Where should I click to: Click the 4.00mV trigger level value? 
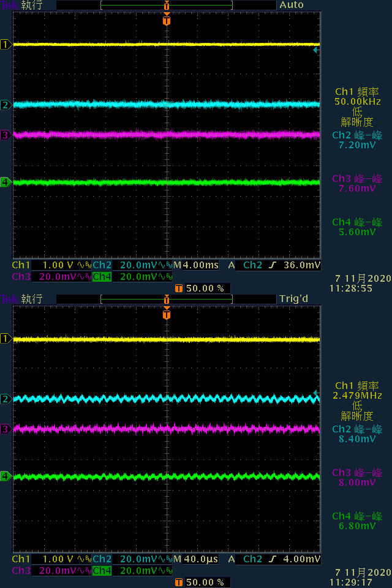pyautogui.click(x=303, y=559)
